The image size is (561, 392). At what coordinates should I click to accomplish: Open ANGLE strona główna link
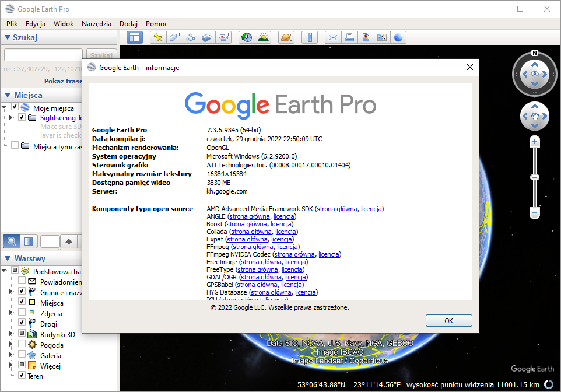coord(250,216)
